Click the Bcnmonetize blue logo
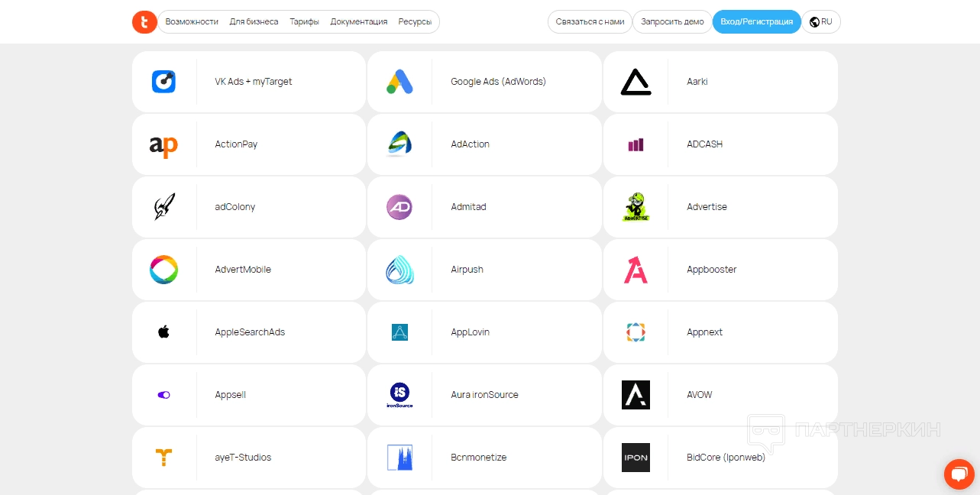This screenshot has height=495, width=980. click(399, 458)
